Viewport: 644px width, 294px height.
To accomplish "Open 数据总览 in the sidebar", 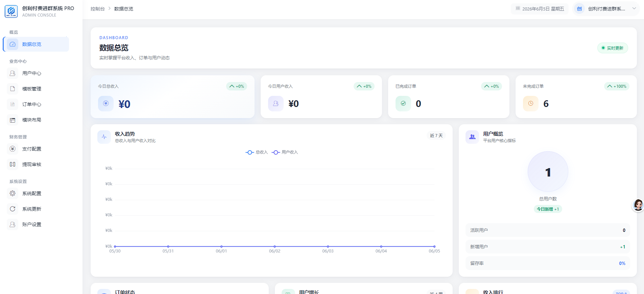I will pyautogui.click(x=36, y=44).
